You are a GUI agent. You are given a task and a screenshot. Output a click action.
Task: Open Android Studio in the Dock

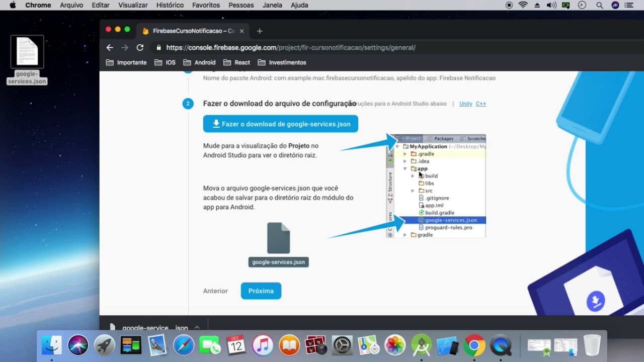click(421, 345)
